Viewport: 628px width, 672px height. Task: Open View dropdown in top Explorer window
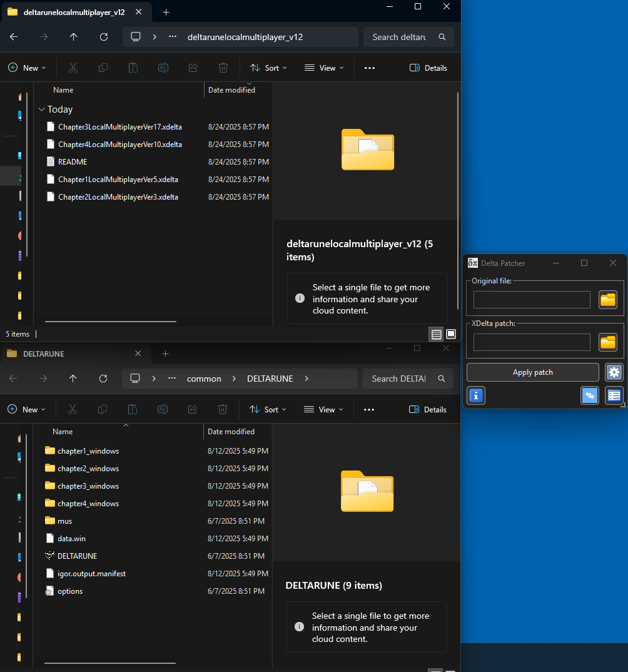point(324,68)
